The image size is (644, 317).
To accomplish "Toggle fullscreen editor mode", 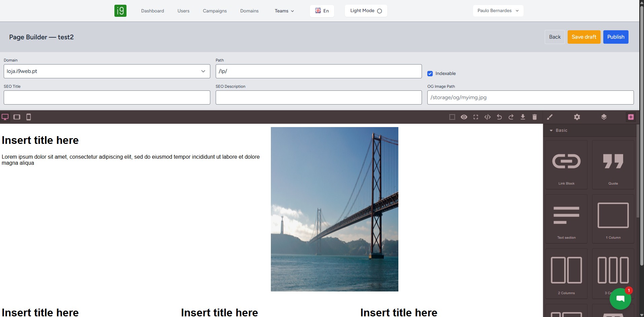I will point(475,117).
